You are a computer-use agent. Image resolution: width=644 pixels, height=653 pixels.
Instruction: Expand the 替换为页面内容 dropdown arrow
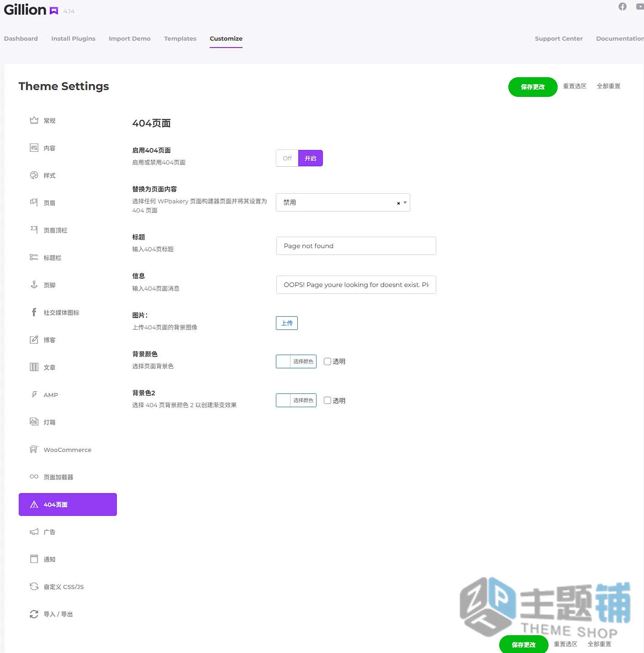point(405,202)
